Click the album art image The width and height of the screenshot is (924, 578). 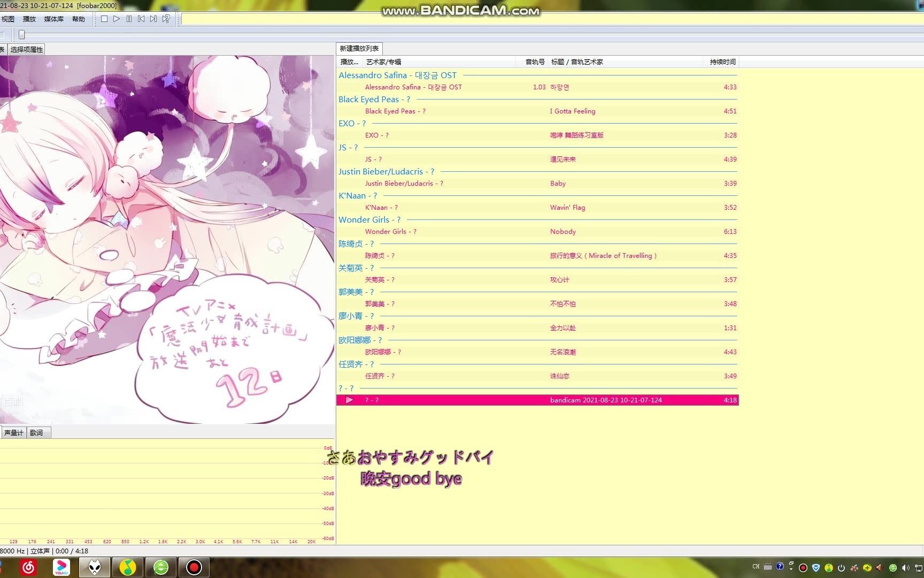[167, 240]
